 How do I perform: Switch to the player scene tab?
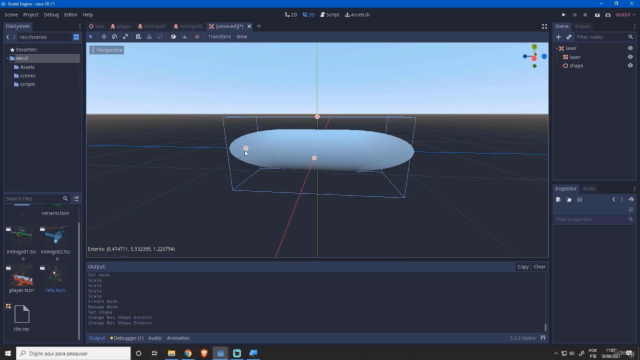coord(120,26)
